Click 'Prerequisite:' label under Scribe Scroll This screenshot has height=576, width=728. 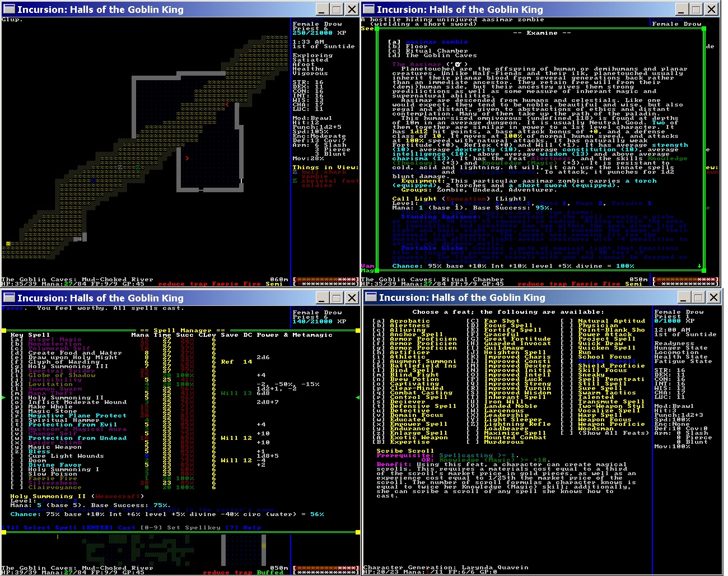pos(405,456)
